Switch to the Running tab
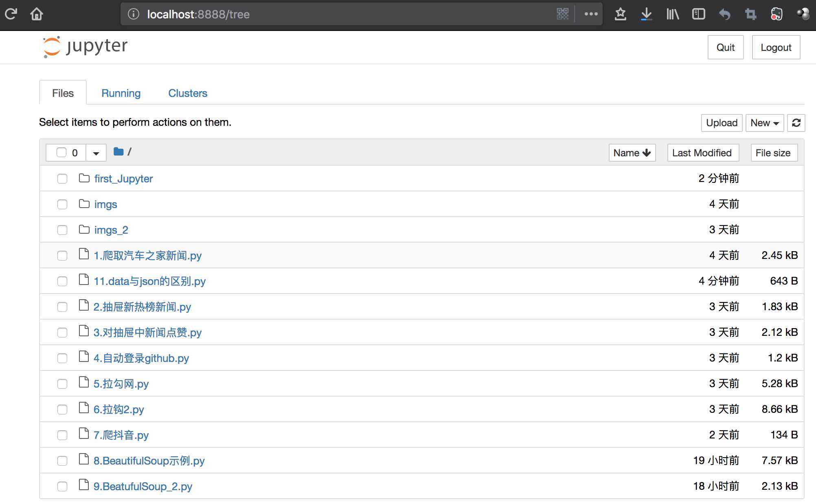This screenshot has height=504, width=816. click(121, 93)
